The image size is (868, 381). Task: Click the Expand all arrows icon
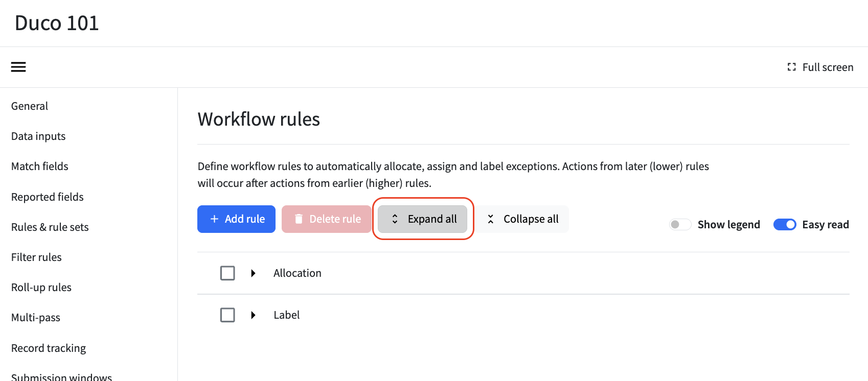point(395,219)
